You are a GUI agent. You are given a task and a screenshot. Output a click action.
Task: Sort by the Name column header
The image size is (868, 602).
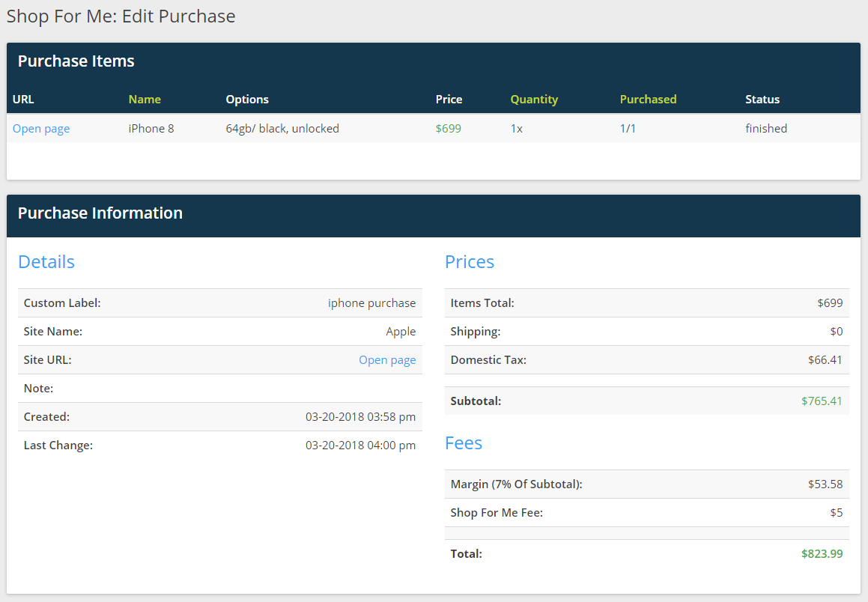click(145, 100)
